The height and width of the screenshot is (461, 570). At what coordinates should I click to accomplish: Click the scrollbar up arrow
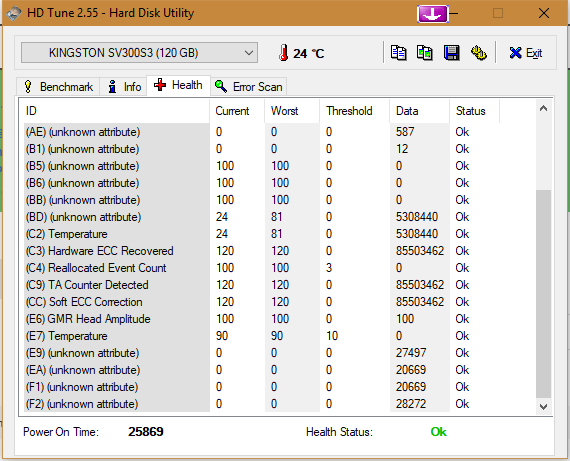tap(543, 108)
